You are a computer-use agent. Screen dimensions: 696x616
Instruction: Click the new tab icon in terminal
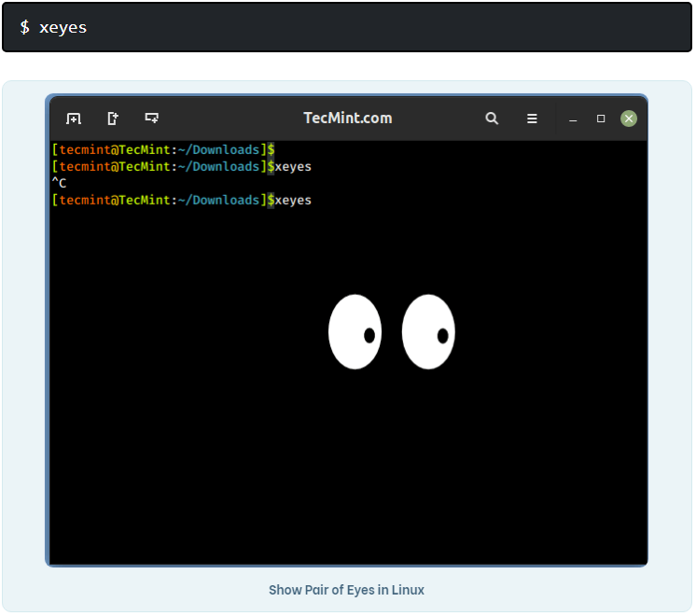pos(74,119)
